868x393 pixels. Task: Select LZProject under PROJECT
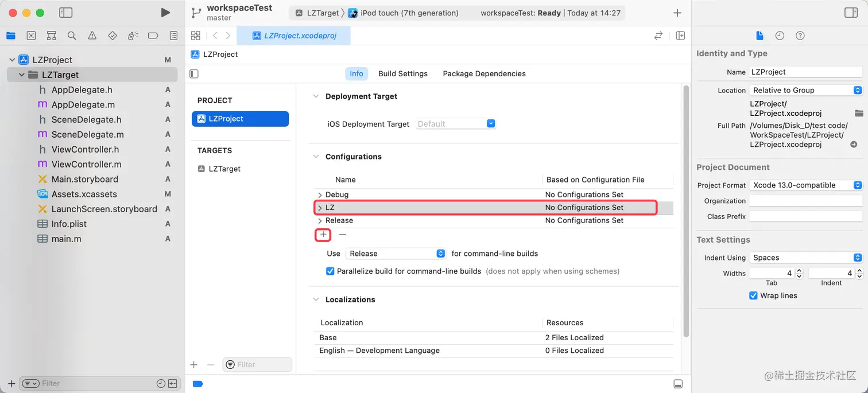pos(240,119)
